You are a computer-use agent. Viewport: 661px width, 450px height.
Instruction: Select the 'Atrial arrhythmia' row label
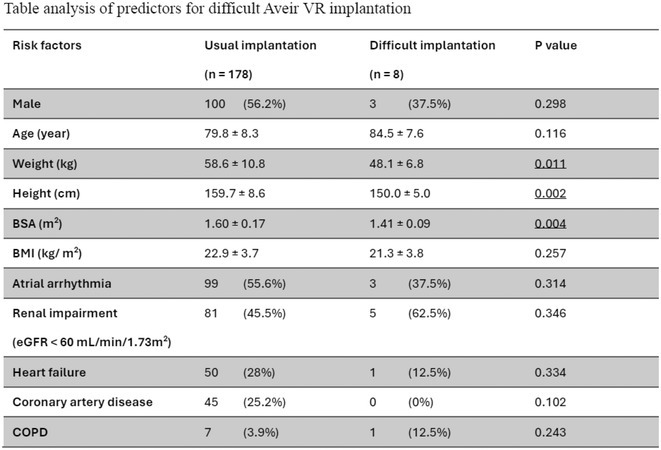(62, 283)
